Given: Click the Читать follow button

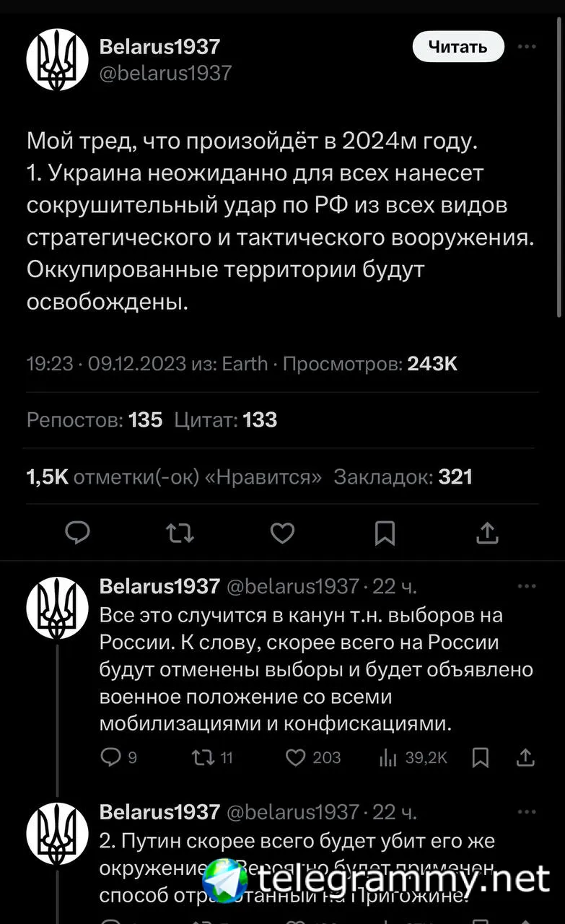Looking at the screenshot, I should (458, 47).
